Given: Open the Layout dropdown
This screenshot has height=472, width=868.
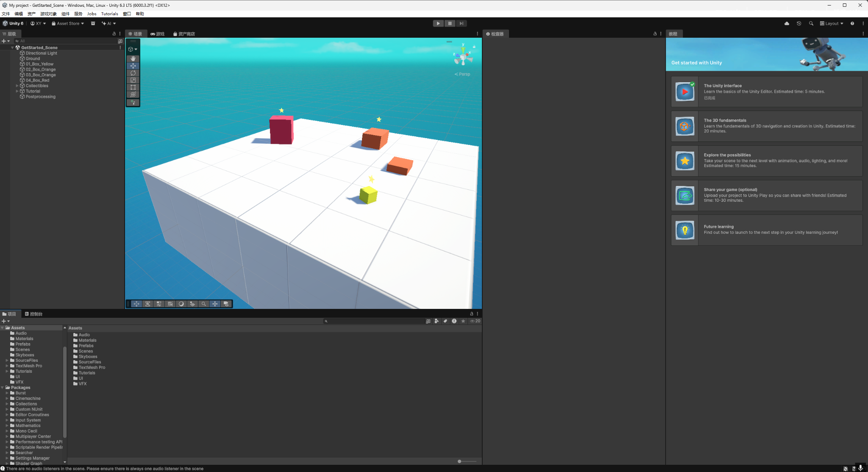Looking at the screenshot, I should (x=832, y=23).
